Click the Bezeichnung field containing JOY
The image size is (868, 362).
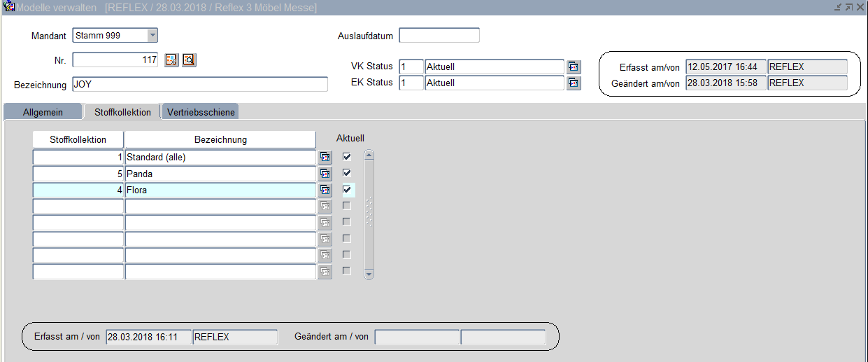[x=199, y=85]
